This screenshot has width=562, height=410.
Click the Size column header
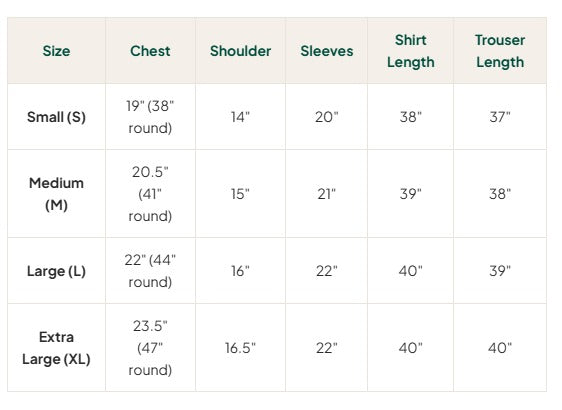[56, 51]
